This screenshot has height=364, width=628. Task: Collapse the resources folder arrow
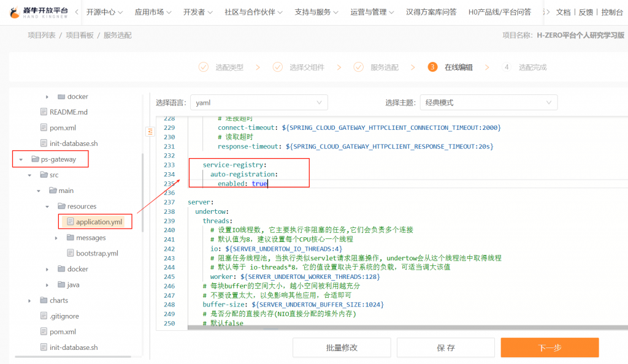48,207
